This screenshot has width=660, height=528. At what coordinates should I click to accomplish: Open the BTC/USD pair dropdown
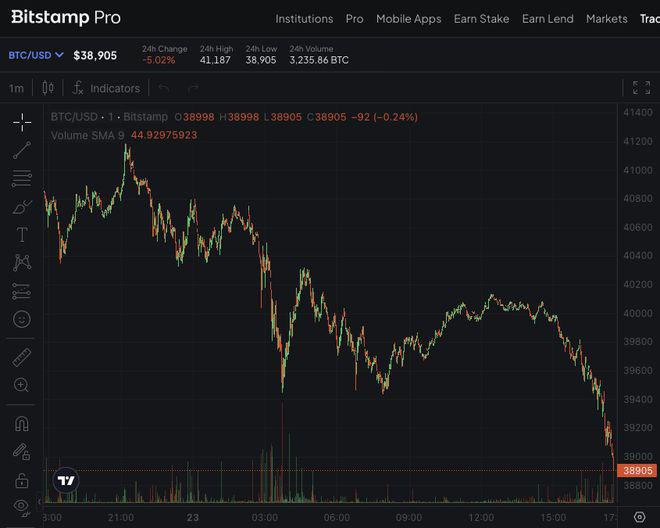coord(36,55)
